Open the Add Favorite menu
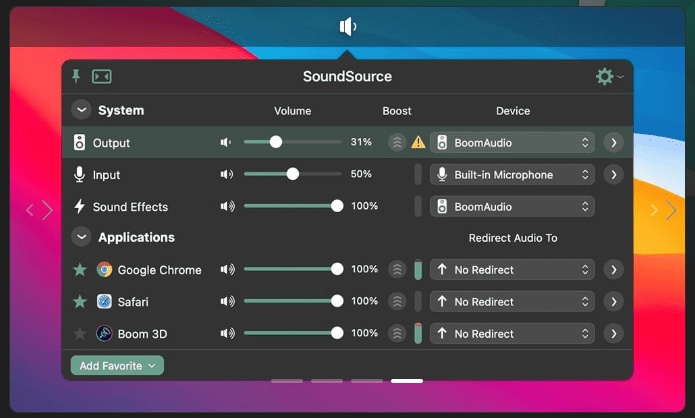695x418 pixels. (117, 366)
